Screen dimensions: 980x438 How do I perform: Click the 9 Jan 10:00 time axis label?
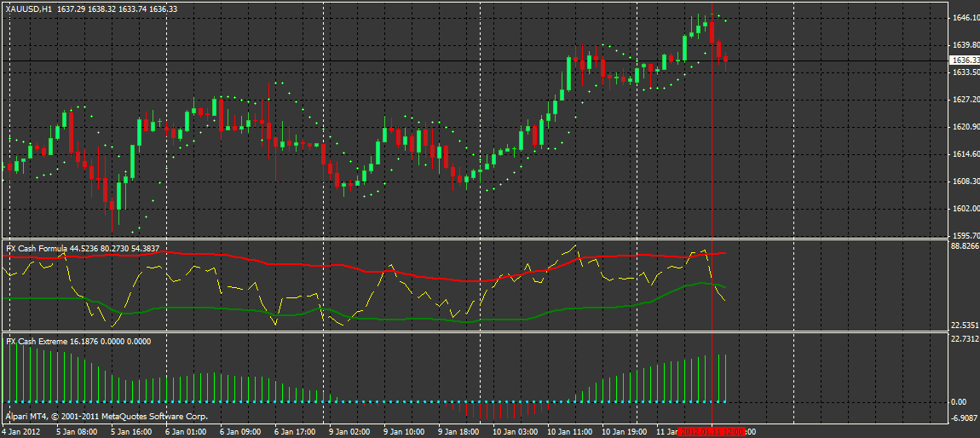tap(404, 432)
